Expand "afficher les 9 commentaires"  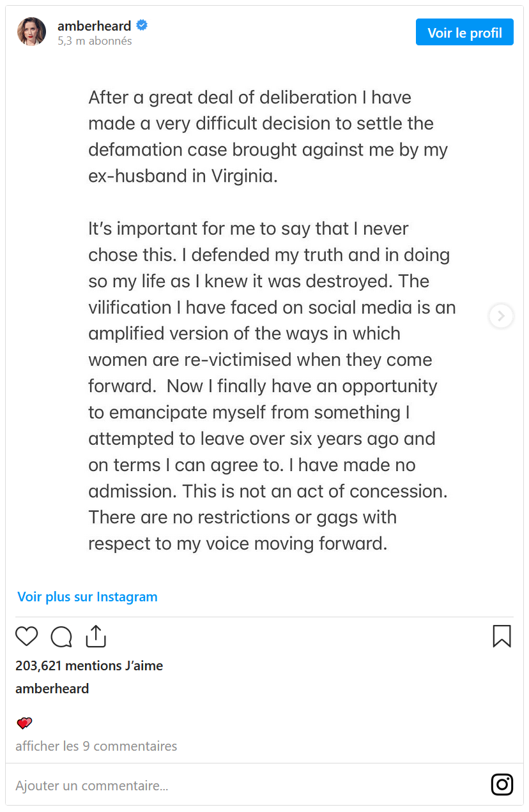(96, 746)
